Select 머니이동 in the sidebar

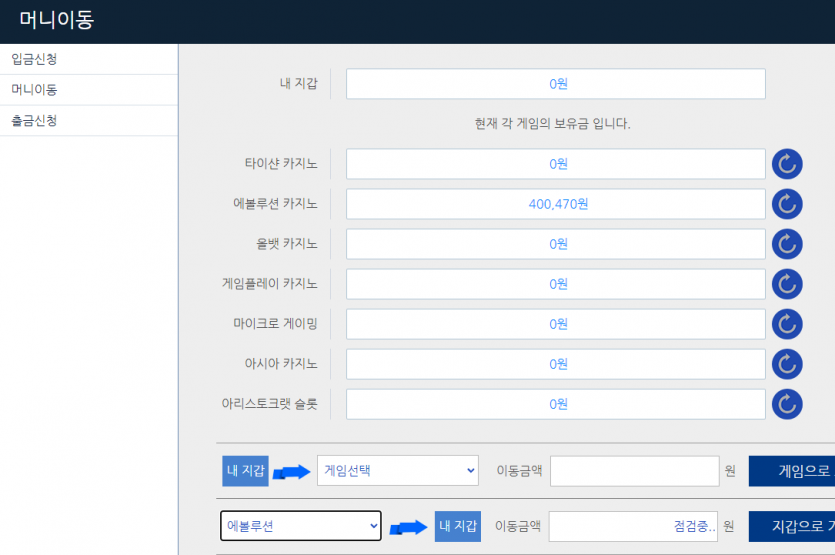pos(88,89)
